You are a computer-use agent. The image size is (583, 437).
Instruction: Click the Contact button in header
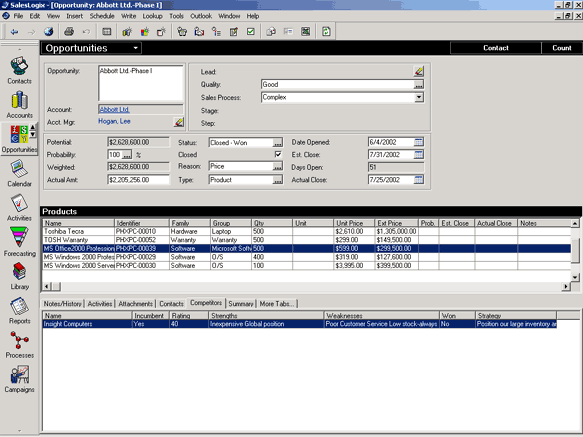(x=496, y=48)
